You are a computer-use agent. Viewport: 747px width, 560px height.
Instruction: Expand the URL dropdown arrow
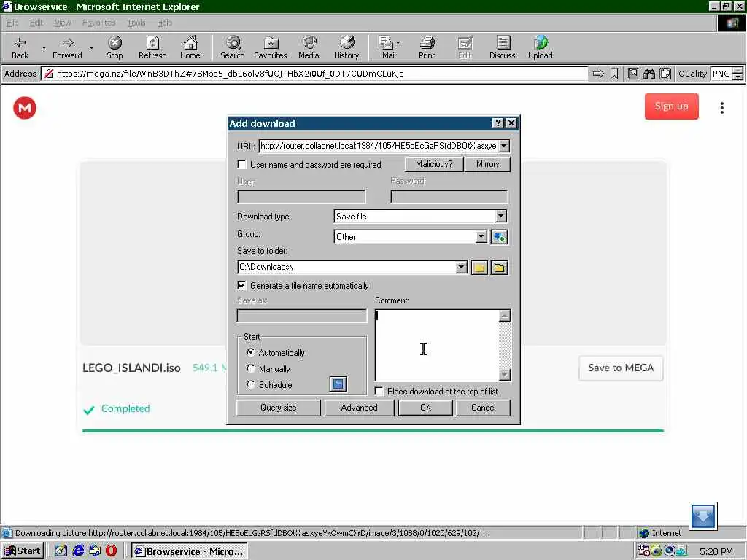(504, 146)
